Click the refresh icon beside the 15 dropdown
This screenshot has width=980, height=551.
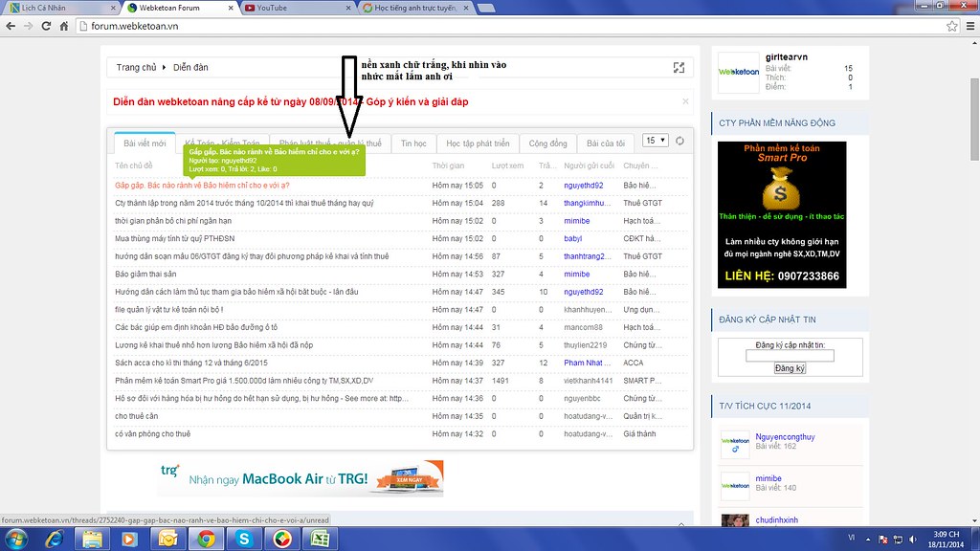pyautogui.click(x=679, y=141)
